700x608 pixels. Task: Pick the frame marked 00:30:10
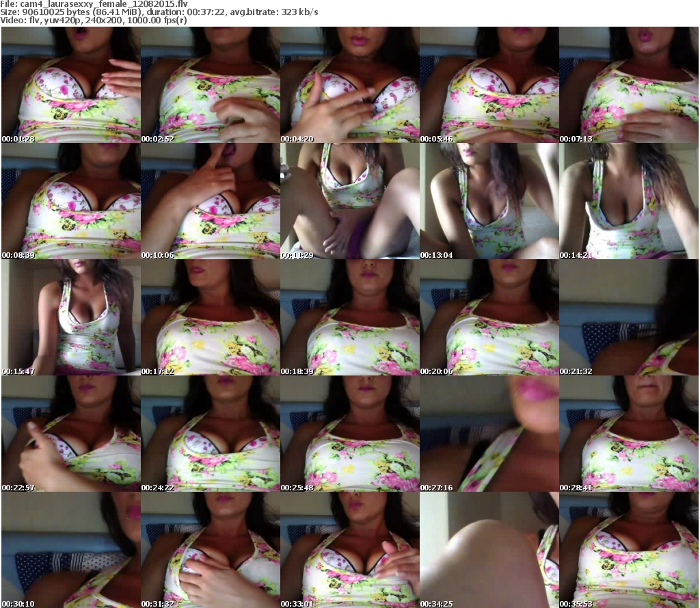71,550
